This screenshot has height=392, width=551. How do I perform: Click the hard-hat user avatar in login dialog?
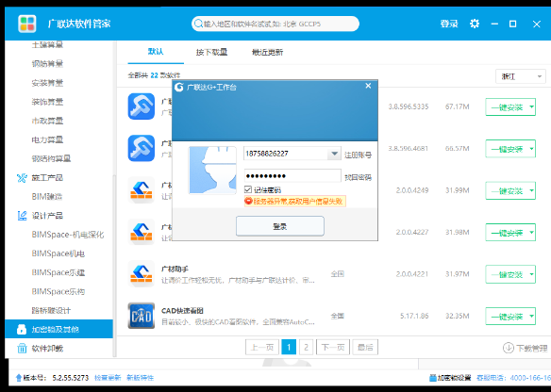tap(212, 171)
